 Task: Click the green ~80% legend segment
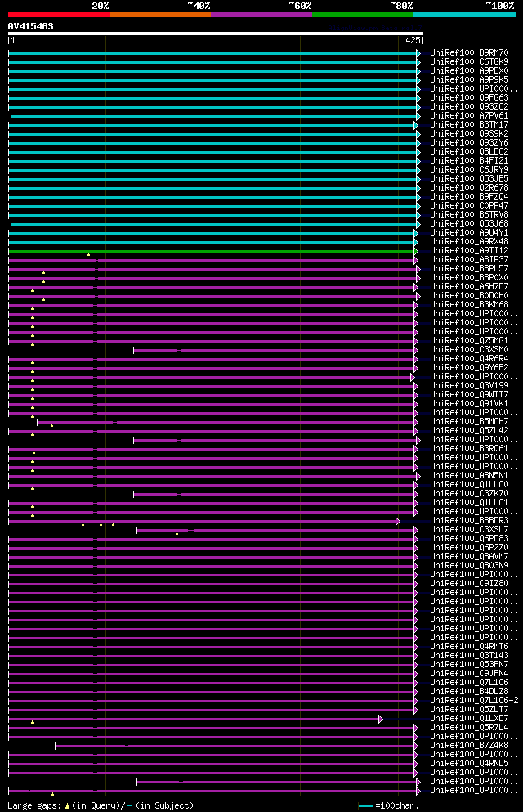[x=363, y=15]
